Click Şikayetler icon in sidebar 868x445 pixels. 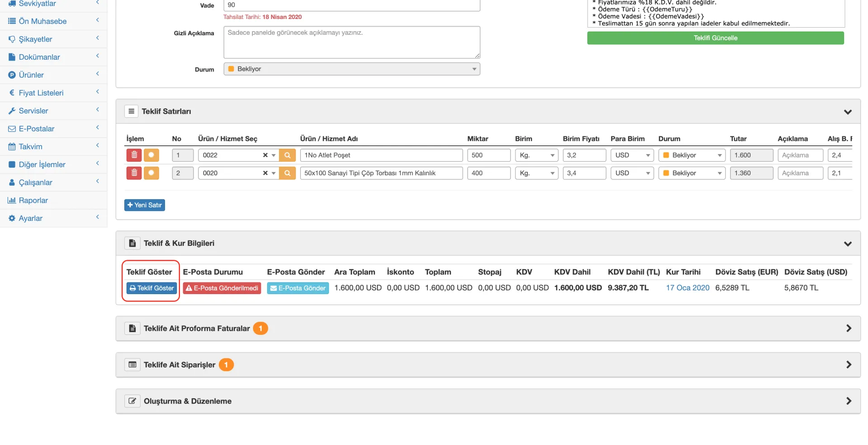[12, 39]
